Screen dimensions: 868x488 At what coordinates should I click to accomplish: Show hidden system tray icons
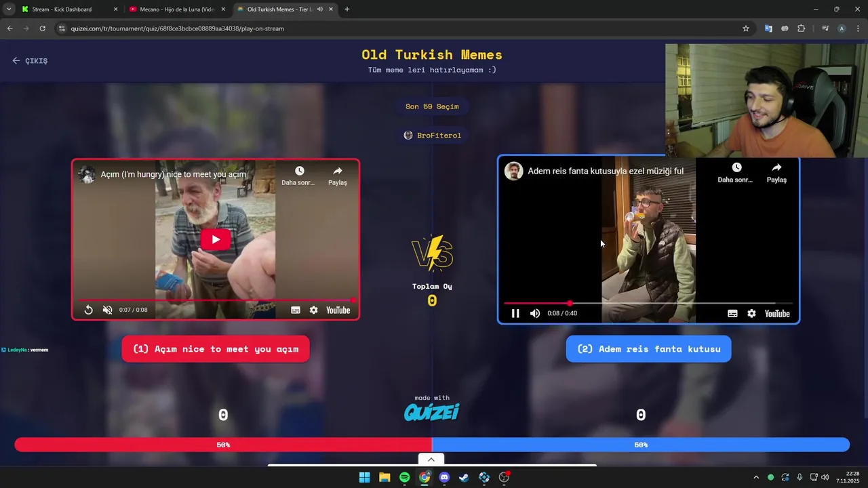756,477
